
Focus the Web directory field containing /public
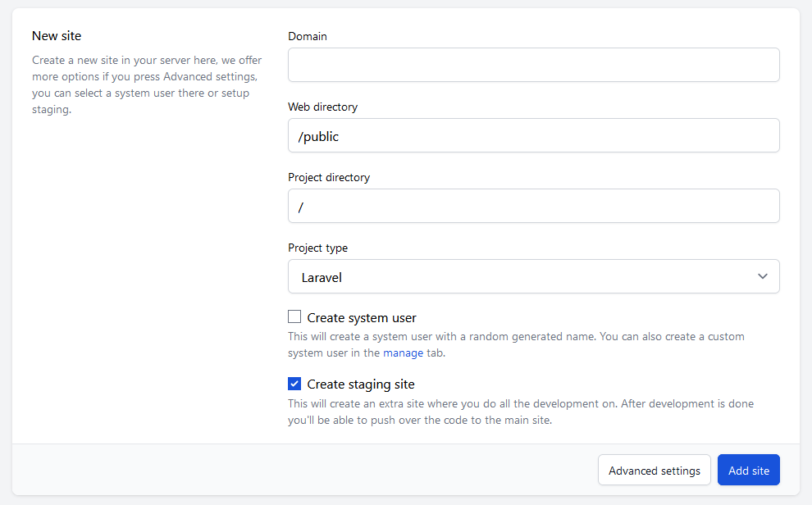(533, 135)
